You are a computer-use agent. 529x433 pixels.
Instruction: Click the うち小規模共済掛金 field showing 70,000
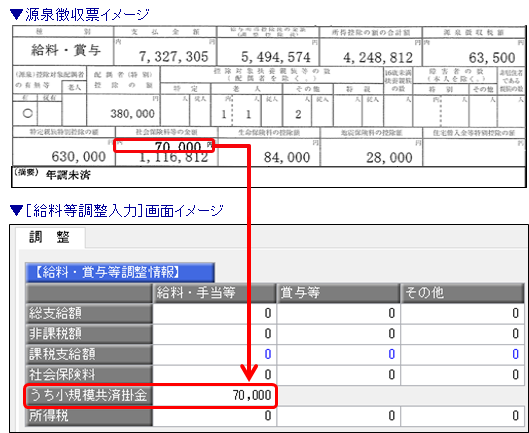pyautogui.click(x=215, y=395)
